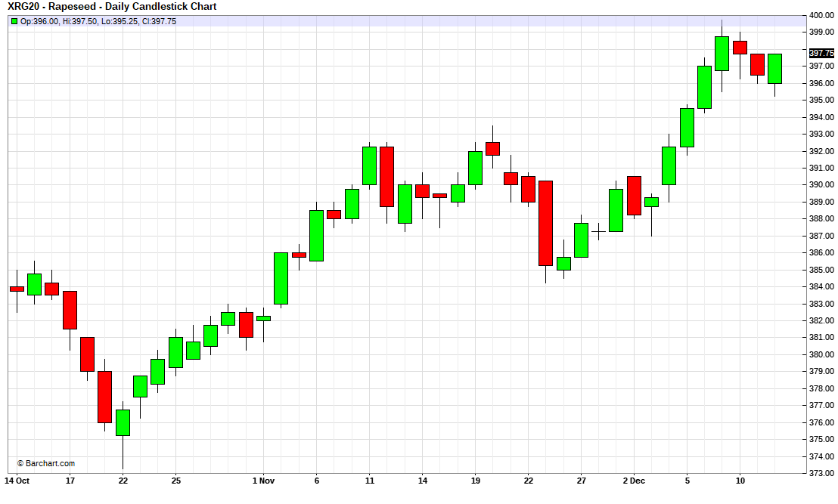The image size is (838, 504).
Task: Select the green candle with the 373 low wick
Action: [123, 423]
